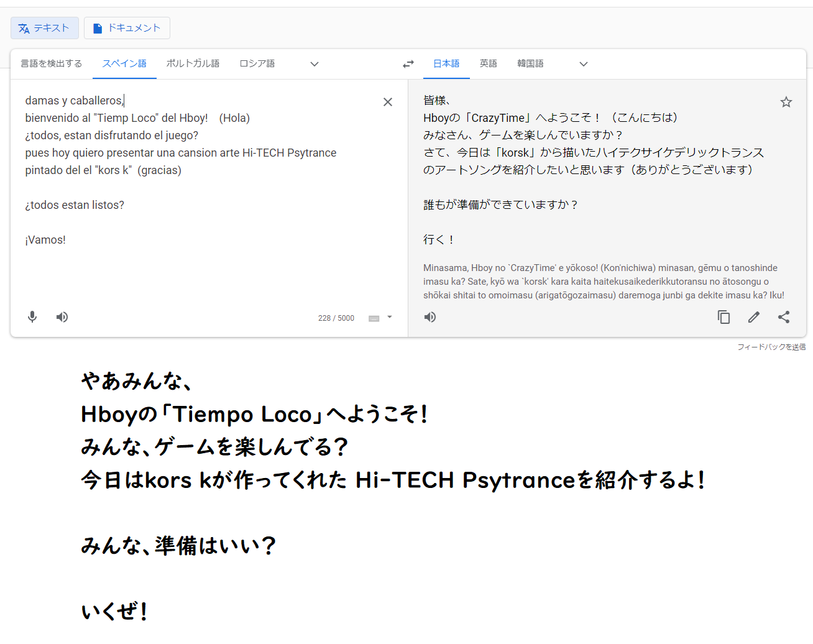Start voice input with the microphone icon

32,317
